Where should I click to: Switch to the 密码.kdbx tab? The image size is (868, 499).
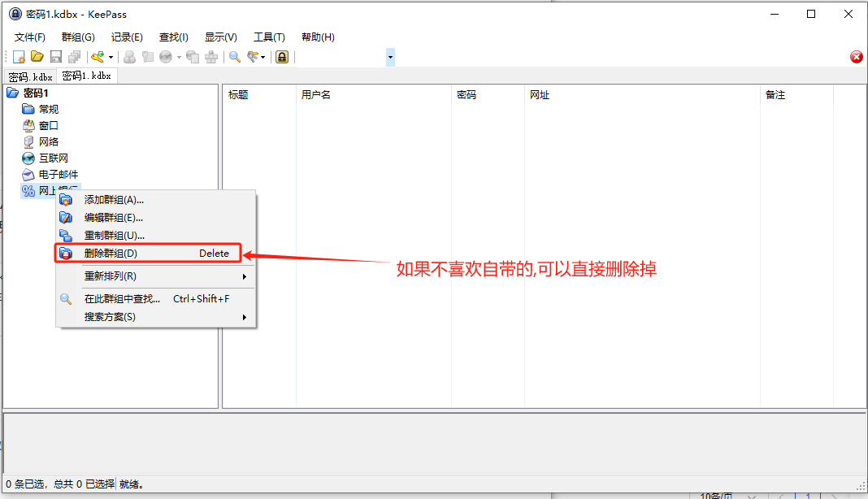30,76
